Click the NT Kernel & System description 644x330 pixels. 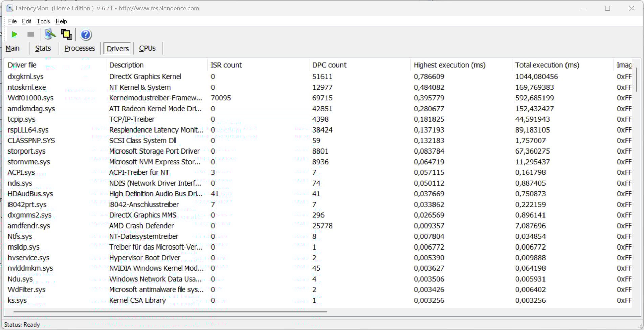pos(140,87)
